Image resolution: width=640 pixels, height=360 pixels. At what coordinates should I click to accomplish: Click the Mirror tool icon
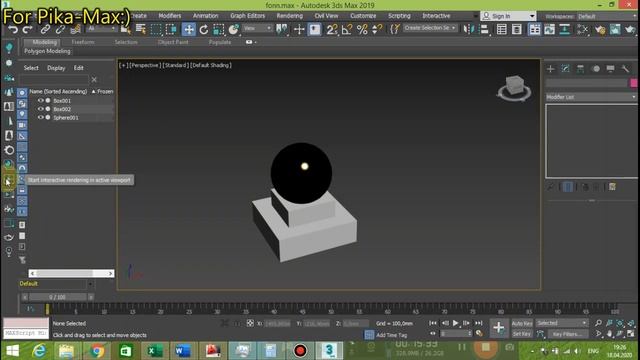[469, 29]
